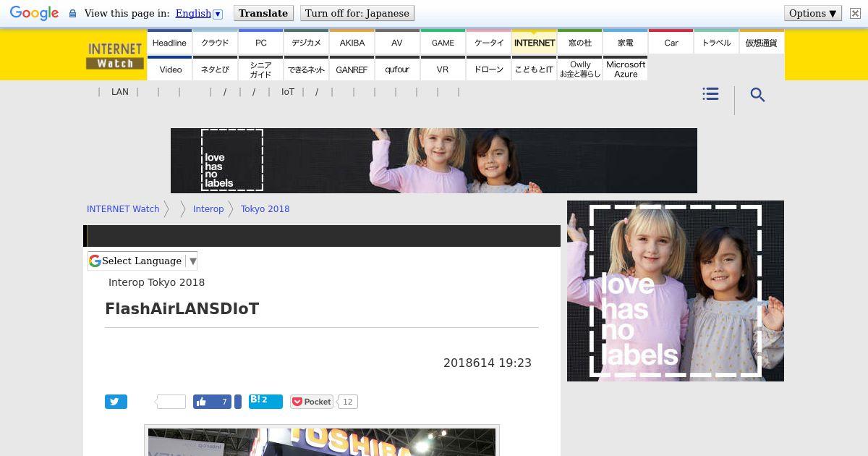Open the こどもとIT tab
This screenshot has height=456, width=868.
click(x=534, y=69)
